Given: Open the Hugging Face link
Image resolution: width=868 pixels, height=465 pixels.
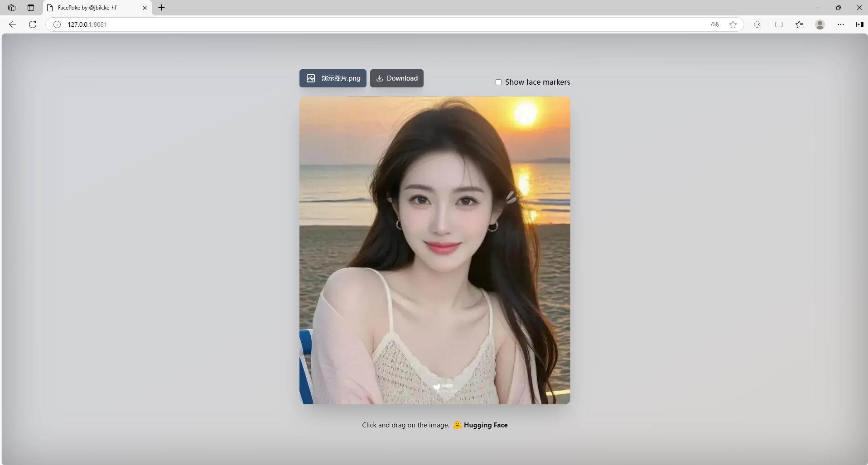Looking at the screenshot, I should pos(486,425).
